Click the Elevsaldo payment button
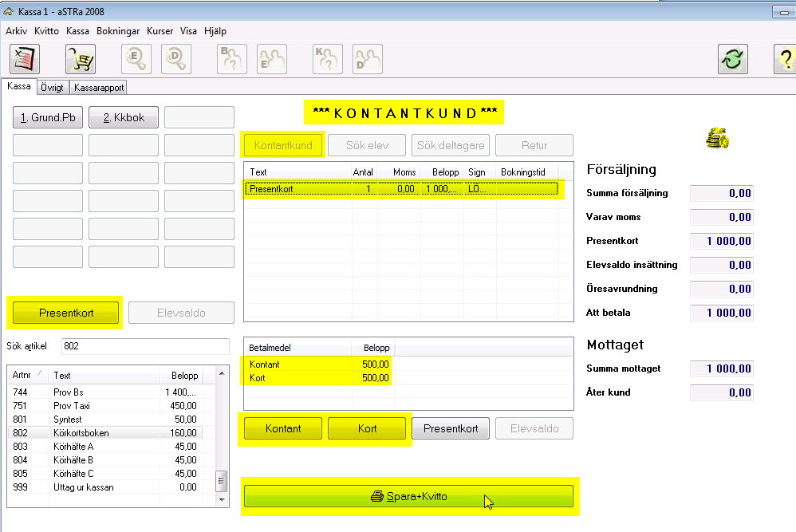The height and width of the screenshot is (532, 796). (534, 428)
